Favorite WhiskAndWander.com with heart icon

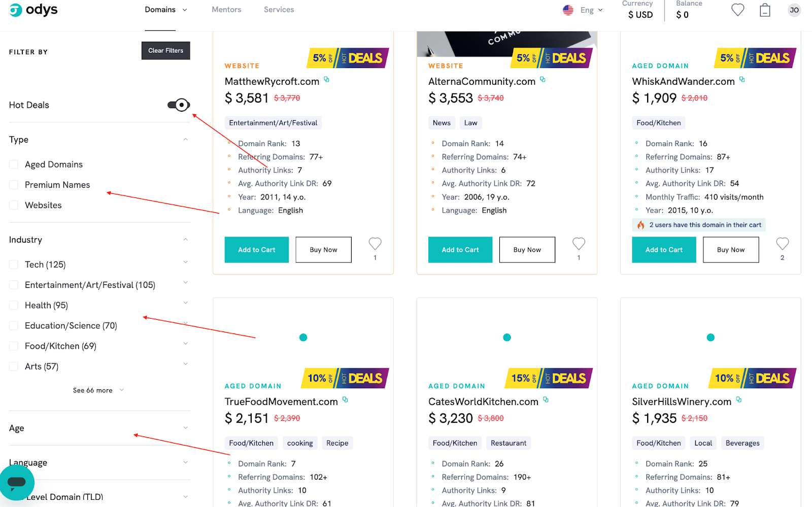coord(782,244)
